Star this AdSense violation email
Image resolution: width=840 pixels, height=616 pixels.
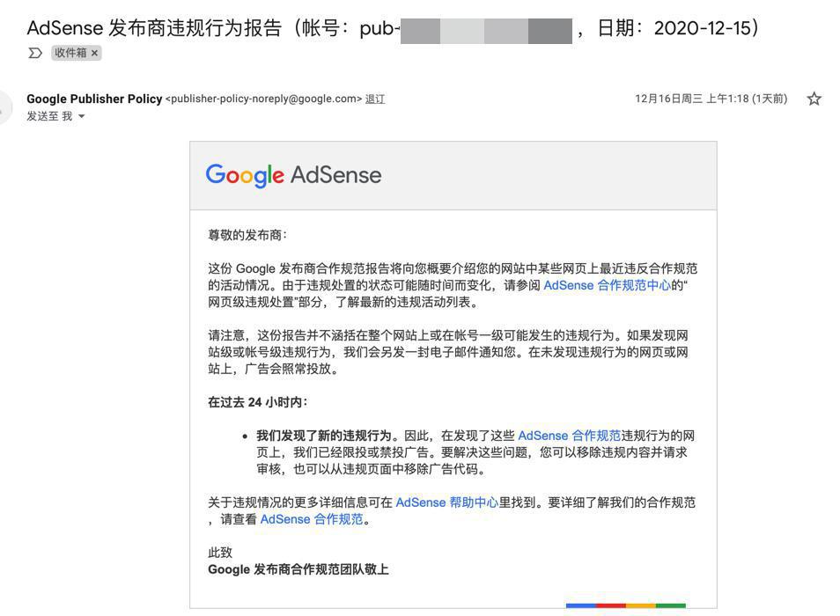tap(814, 99)
